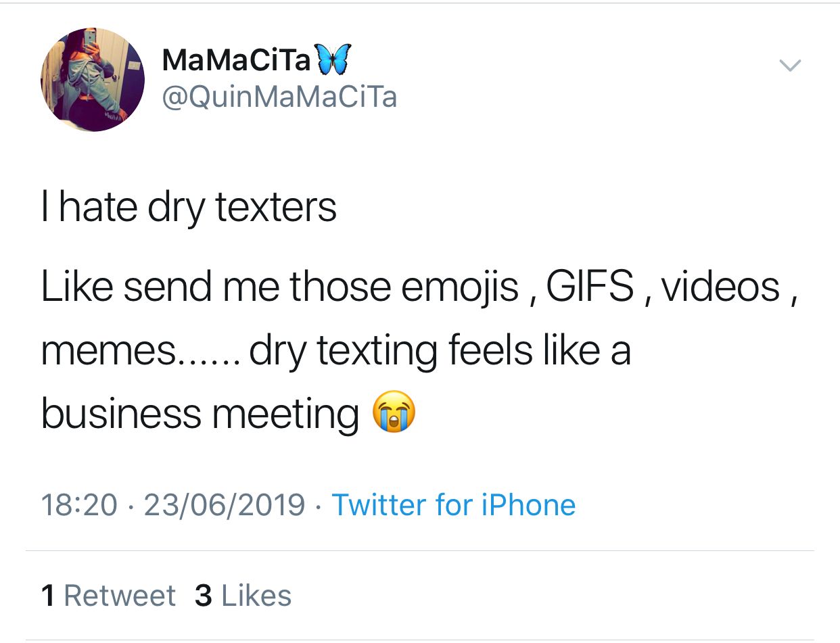Click the word "GIFS" in the tweet
Viewport: 840px width, 643px height.
pos(590,287)
